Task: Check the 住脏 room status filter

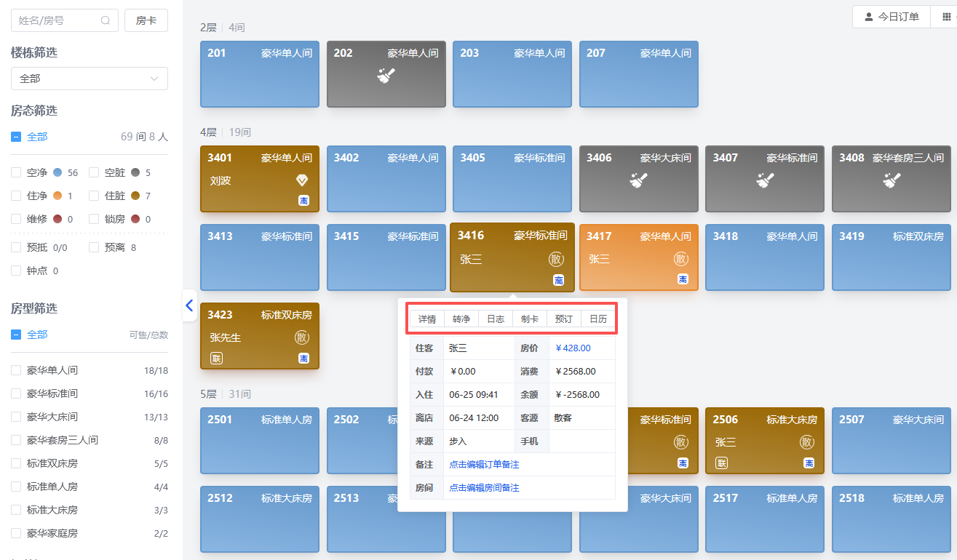Action: click(x=94, y=196)
